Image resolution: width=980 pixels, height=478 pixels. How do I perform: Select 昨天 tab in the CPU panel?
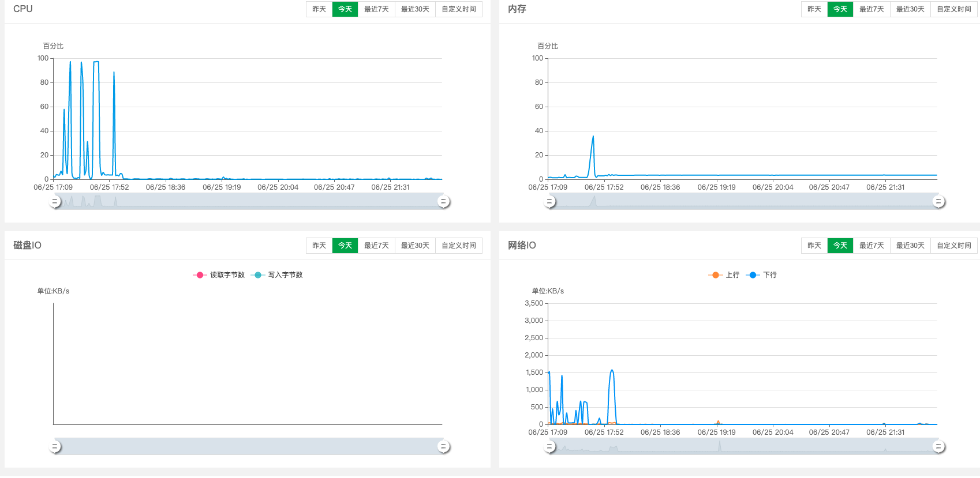[x=319, y=9]
